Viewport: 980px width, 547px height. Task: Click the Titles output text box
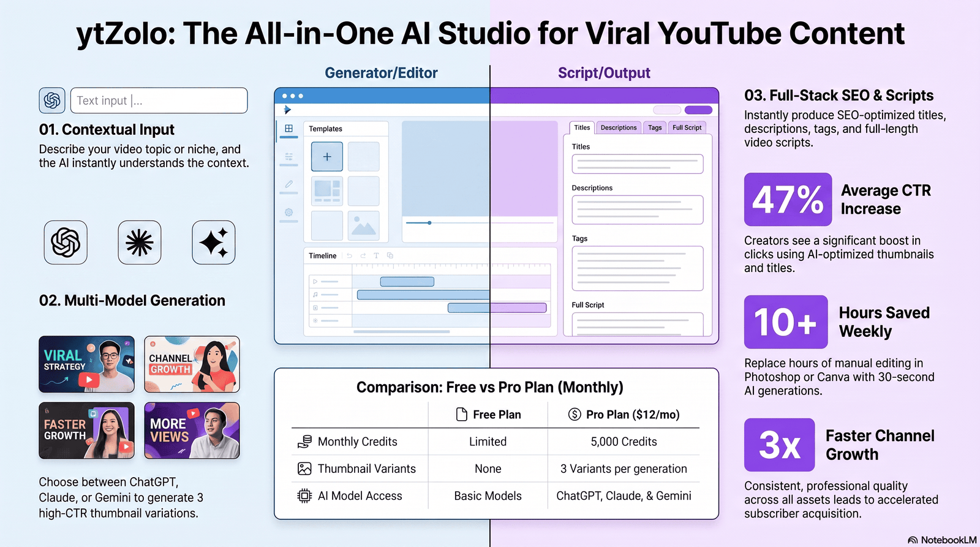coord(638,164)
